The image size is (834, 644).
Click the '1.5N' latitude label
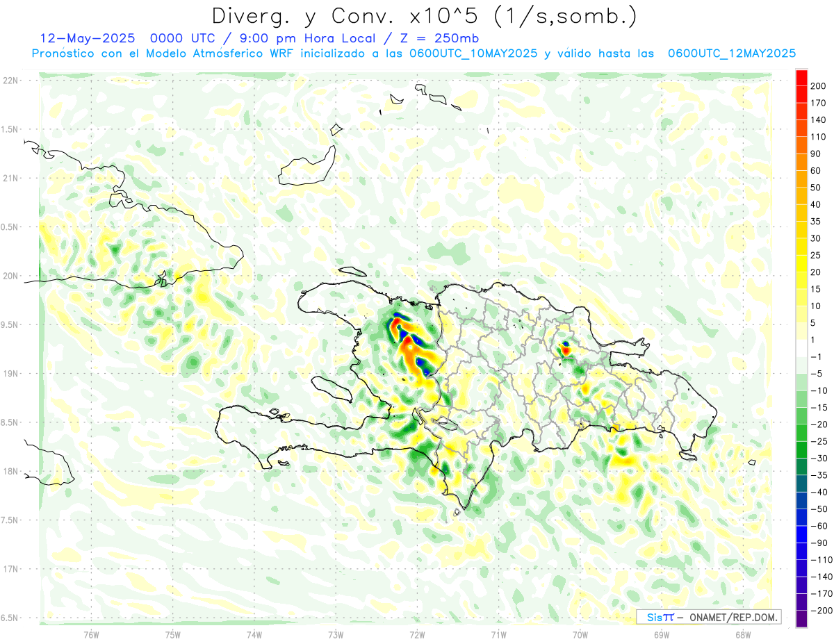pyautogui.click(x=10, y=129)
